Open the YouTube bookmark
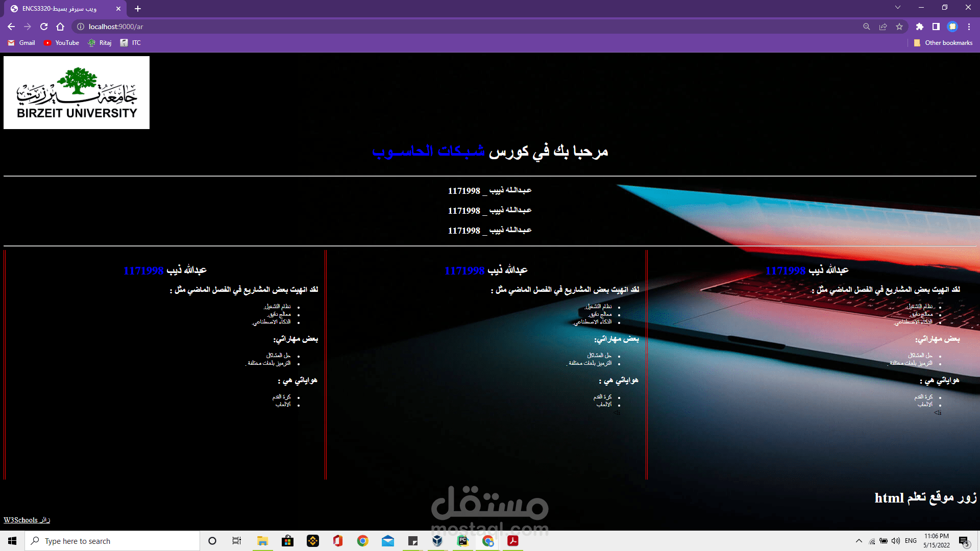This screenshot has height=551, width=980. (61, 43)
